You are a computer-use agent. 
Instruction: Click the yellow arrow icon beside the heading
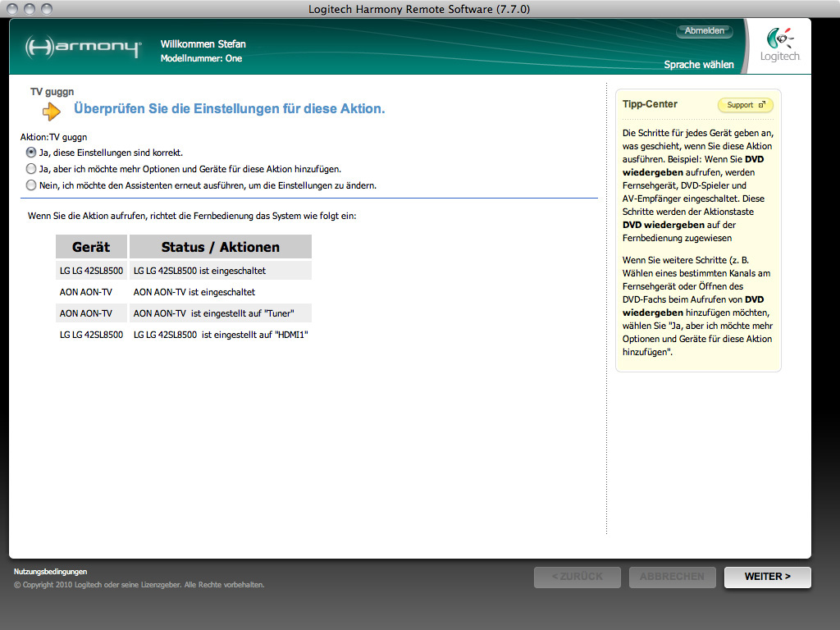(x=52, y=111)
